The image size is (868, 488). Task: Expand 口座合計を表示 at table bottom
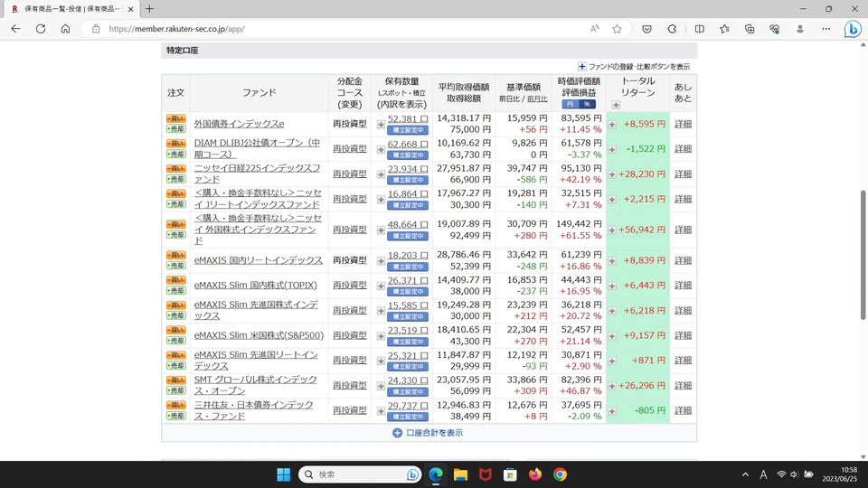pos(428,433)
